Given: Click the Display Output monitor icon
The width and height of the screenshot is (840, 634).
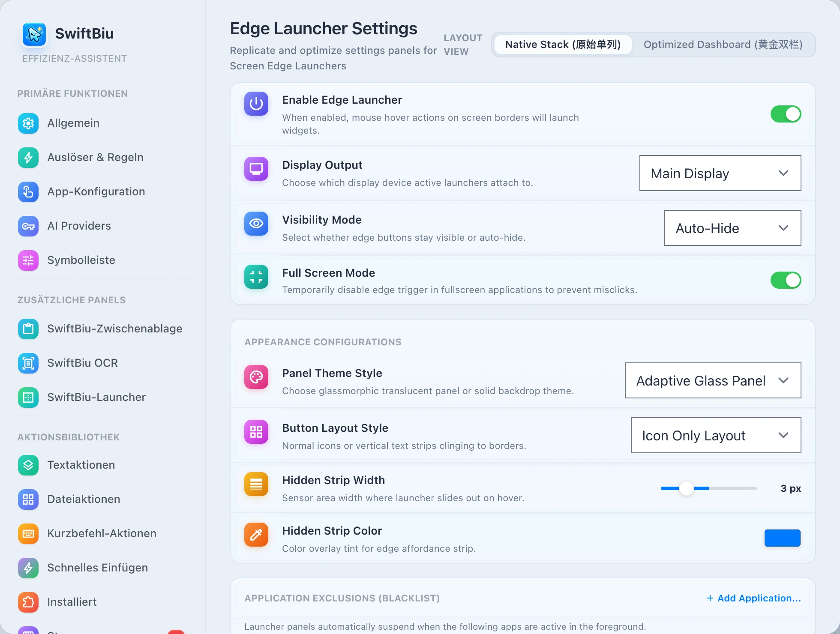Looking at the screenshot, I should (x=256, y=169).
